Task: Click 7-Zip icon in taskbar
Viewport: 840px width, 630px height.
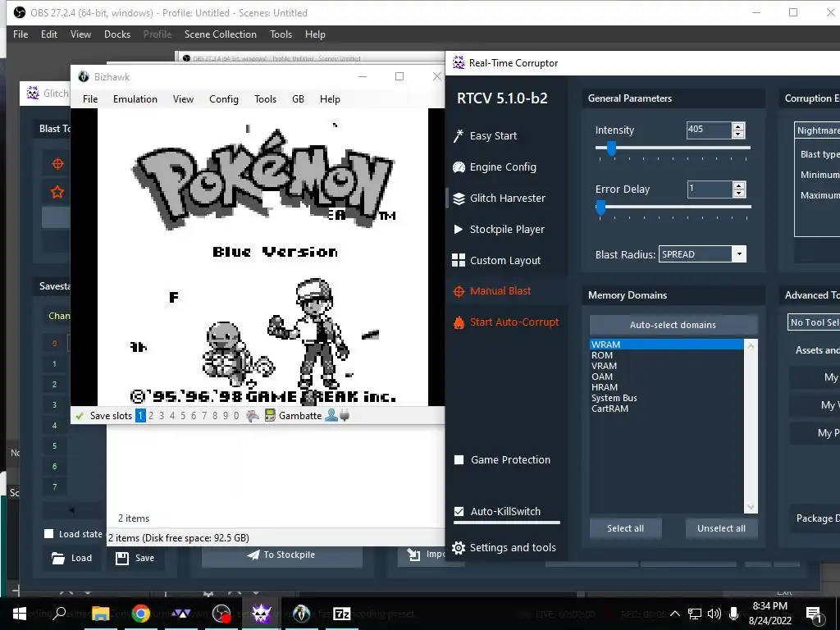Action: pos(342,614)
